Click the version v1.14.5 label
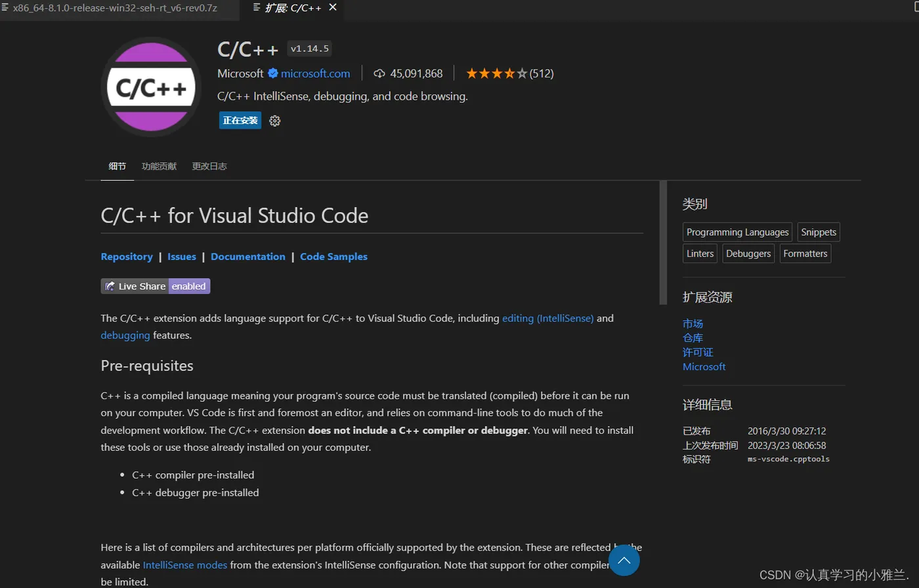919x588 pixels. click(310, 49)
